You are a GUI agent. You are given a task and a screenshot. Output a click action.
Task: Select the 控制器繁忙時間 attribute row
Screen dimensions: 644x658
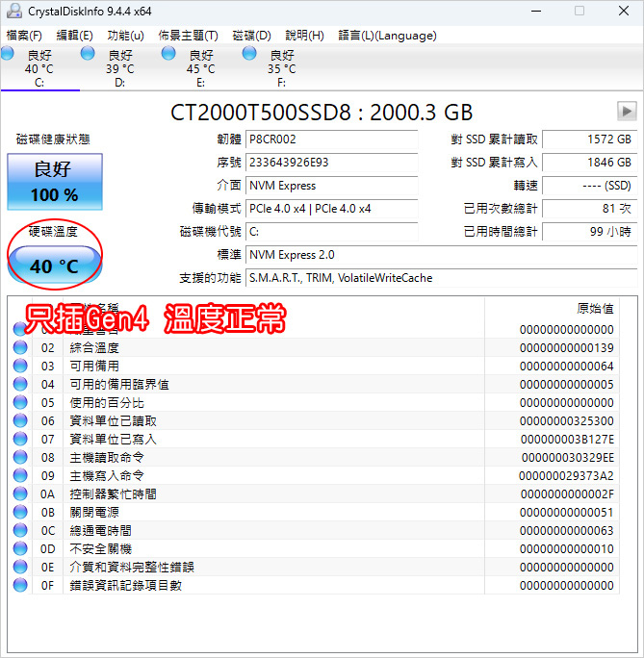click(314, 493)
